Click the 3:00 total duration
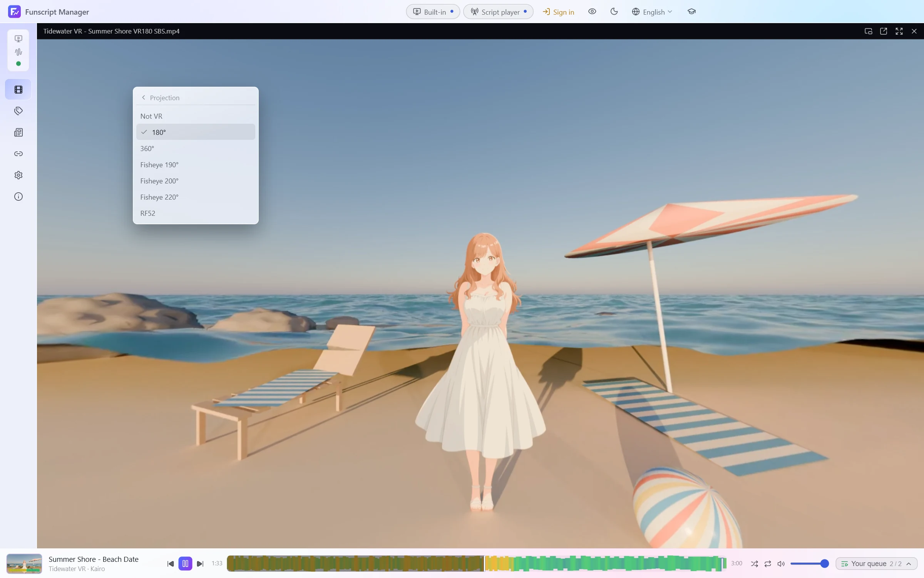 coord(736,563)
